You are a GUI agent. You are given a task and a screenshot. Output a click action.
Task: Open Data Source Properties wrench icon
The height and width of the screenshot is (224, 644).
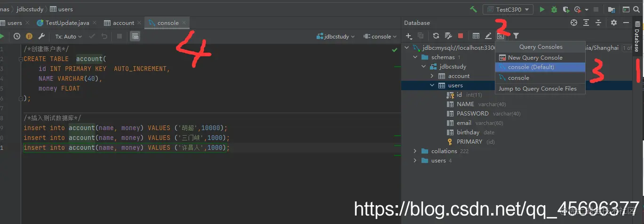tap(448, 36)
